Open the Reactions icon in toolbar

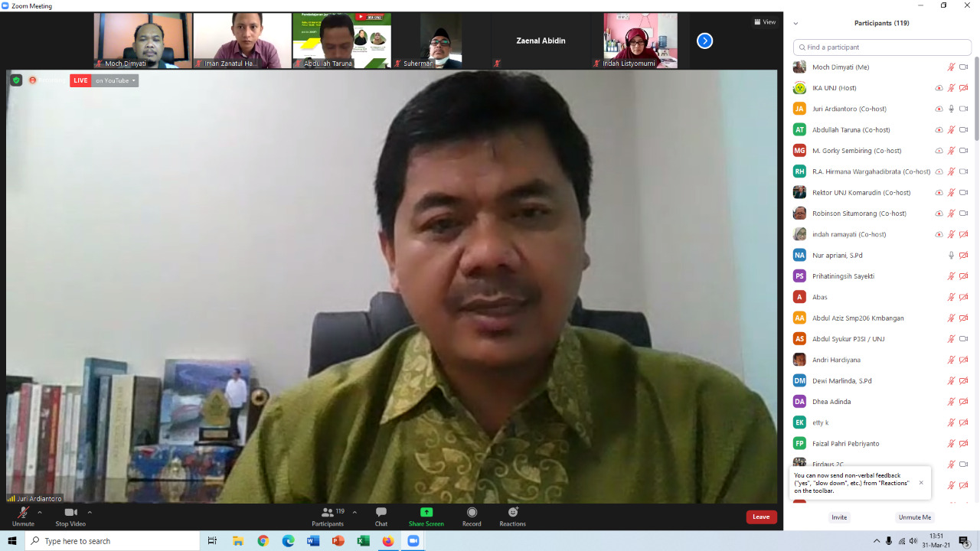coord(513,512)
